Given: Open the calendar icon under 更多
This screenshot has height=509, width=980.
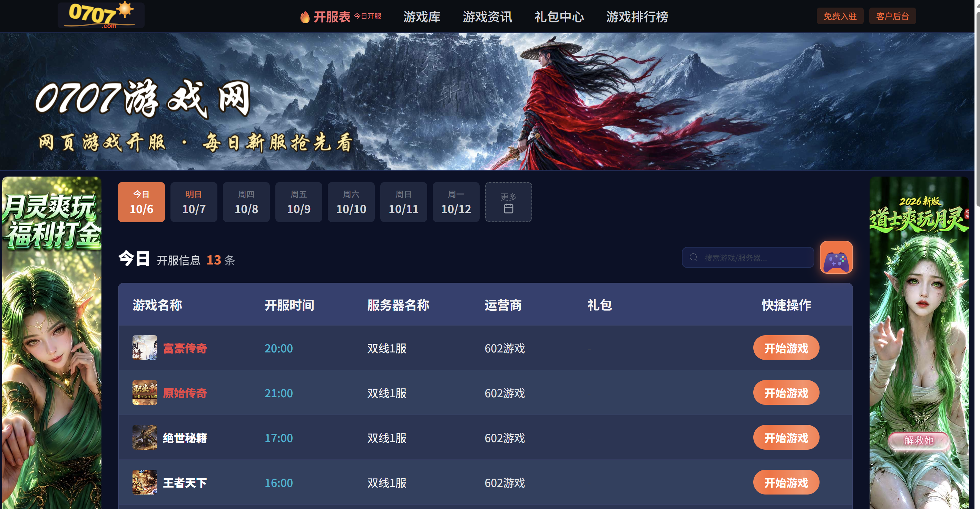Looking at the screenshot, I should (508, 209).
